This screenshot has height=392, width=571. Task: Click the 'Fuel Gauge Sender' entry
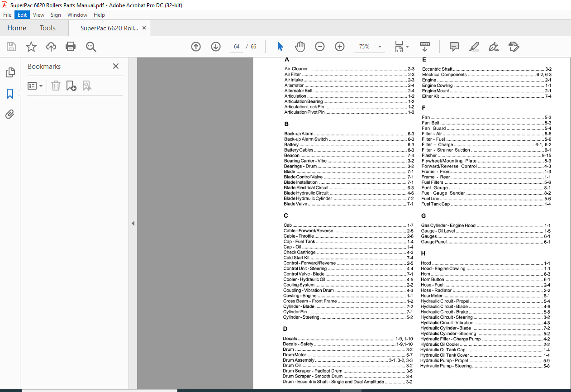pos(486,193)
